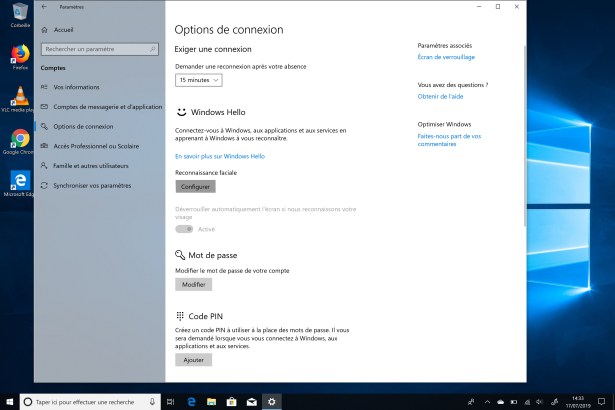615x410 pixels.
Task: Click the Settings gear in the taskbar
Action: coord(271,402)
